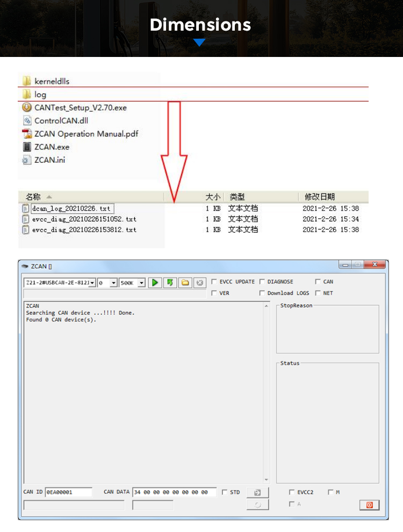Click the 2021-2-26 15:34 date cell
Image resolution: width=403 pixels, height=532 pixels.
pyautogui.click(x=331, y=219)
